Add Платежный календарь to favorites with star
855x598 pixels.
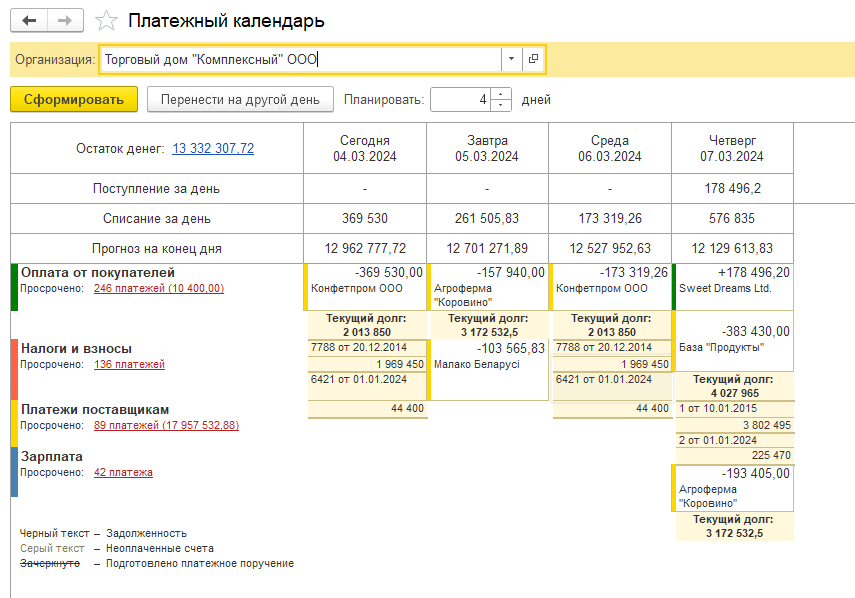[104, 21]
